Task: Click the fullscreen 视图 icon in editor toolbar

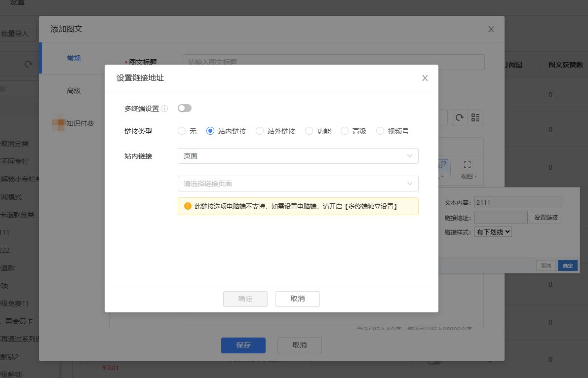Action: tap(467, 165)
